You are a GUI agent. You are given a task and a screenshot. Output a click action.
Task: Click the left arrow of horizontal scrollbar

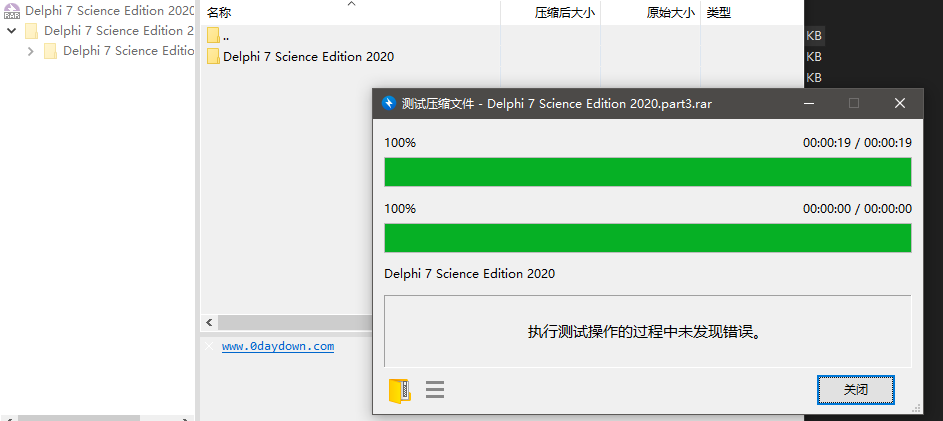coord(209,323)
